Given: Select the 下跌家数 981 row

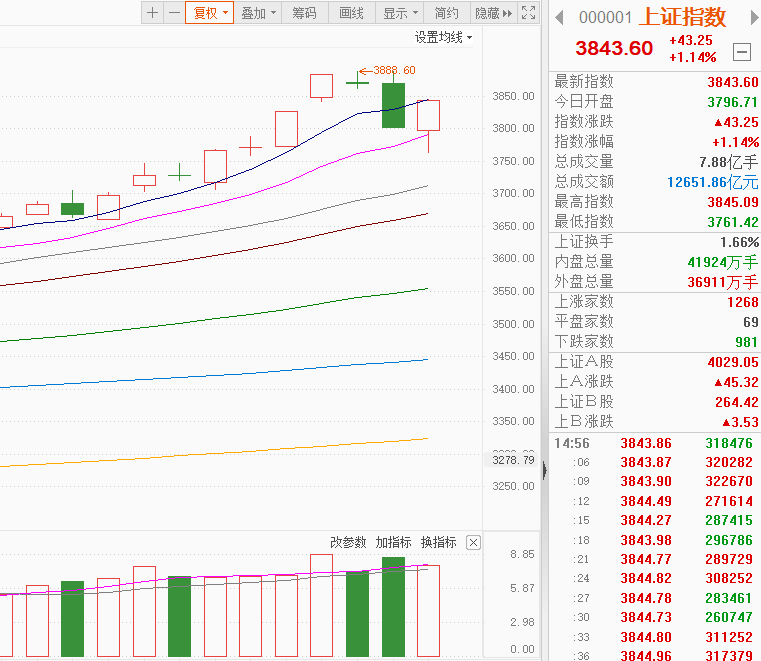Looking at the screenshot, I should pyautogui.click(x=656, y=342).
